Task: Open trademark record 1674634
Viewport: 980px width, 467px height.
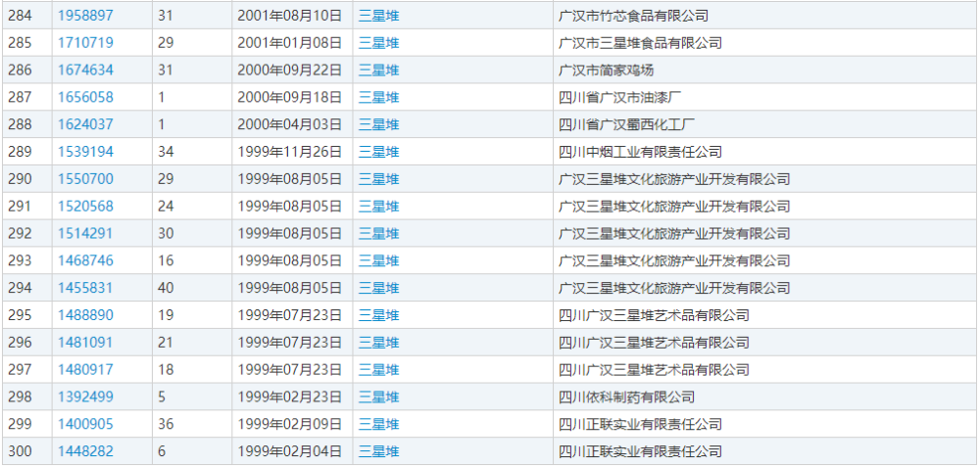Action: click(x=85, y=70)
